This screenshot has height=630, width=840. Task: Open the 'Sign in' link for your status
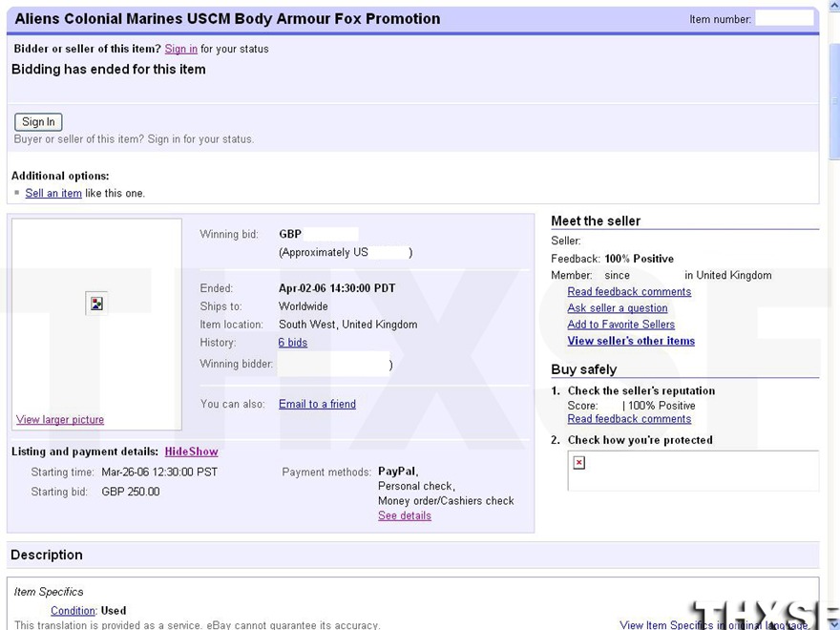(x=181, y=49)
